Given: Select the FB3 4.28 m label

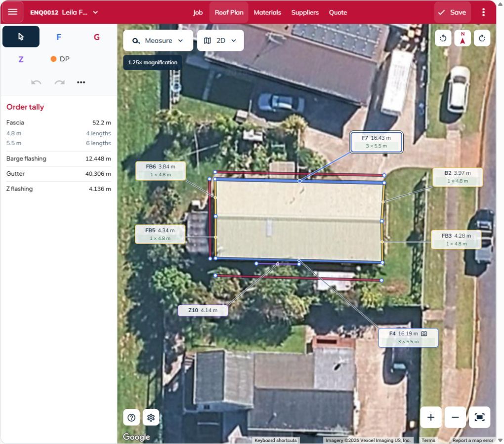Looking at the screenshot, I should [x=456, y=240].
